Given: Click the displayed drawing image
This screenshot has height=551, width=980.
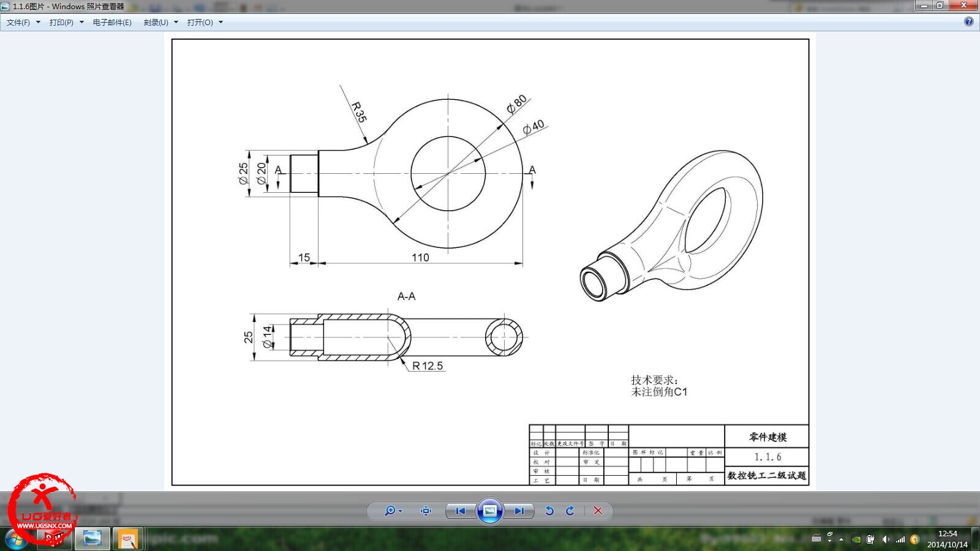Looking at the screenshot, I should tap(490, 262).
